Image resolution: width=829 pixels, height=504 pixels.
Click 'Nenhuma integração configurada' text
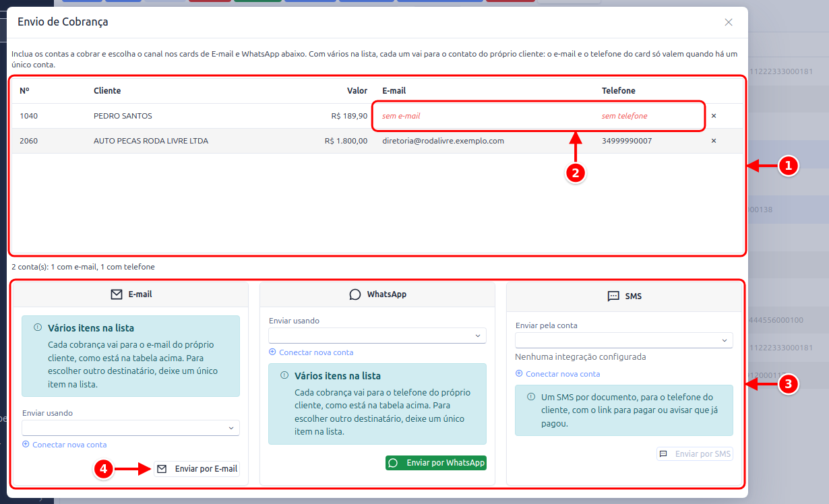(x=580, y=357)
